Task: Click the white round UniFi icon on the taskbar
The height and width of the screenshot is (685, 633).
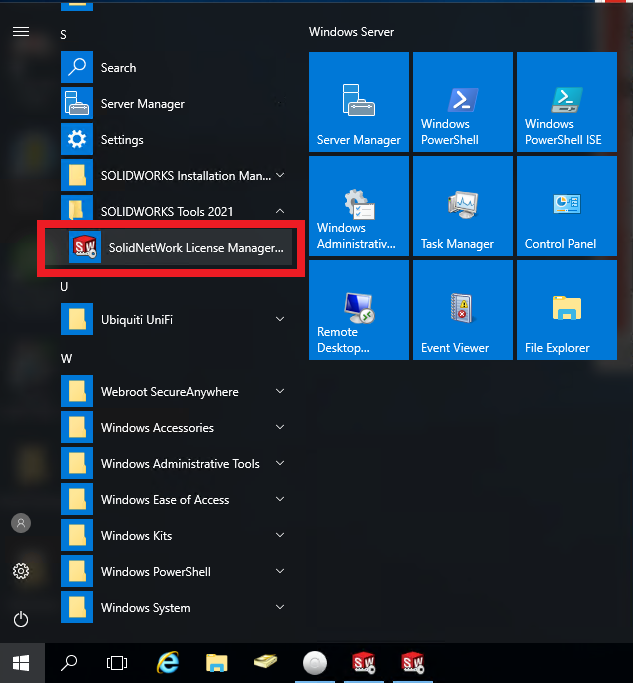Action: [x=315, y=663]
